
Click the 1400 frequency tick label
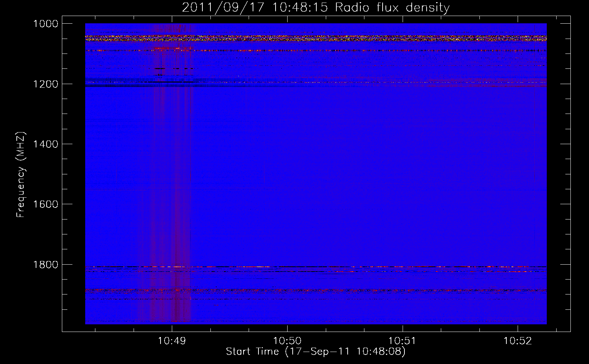click(46, 144)
